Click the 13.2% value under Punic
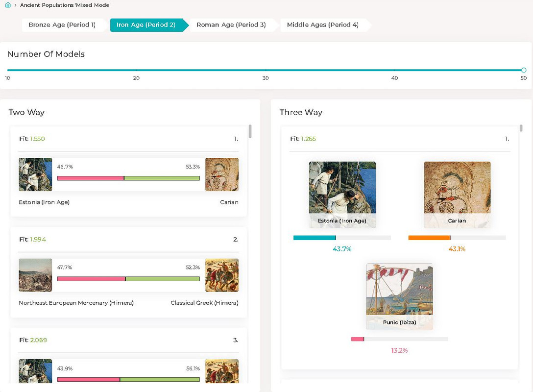 399,350
